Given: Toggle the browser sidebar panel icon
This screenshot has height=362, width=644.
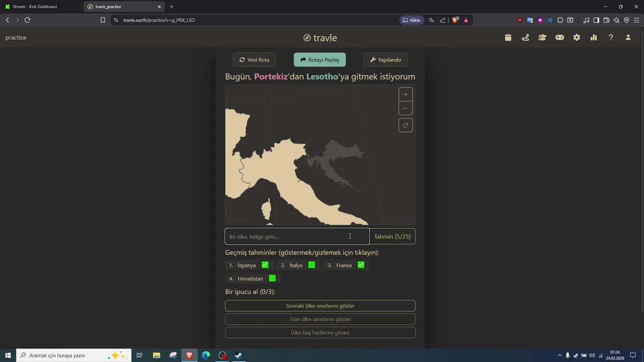Looking at the screenshot, I should (596, 20).
